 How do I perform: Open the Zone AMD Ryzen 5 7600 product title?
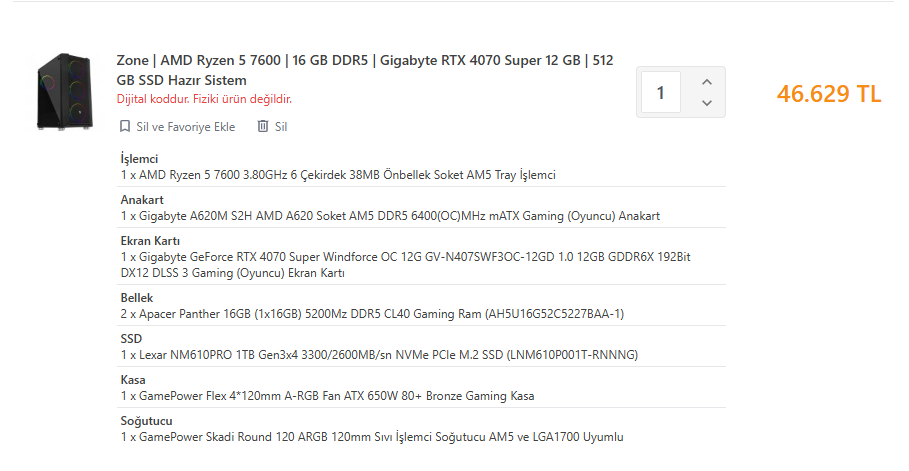[365, 70]
